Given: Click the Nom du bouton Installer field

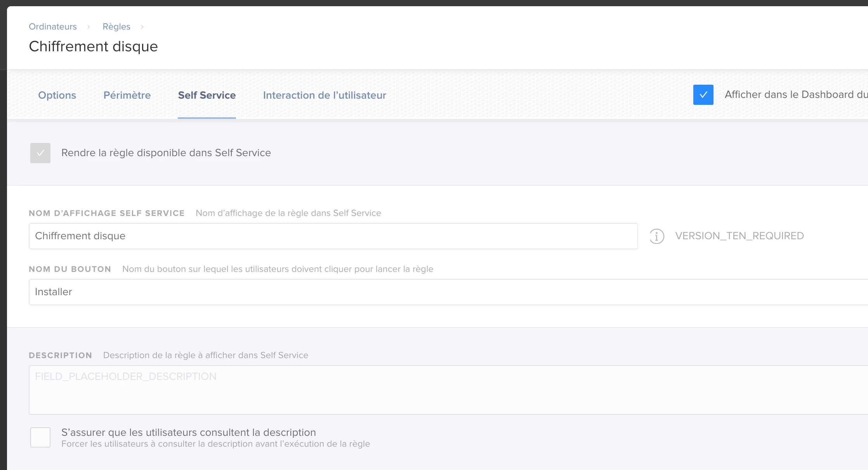Looking at the screenshot, I should (x=446, y=292).
